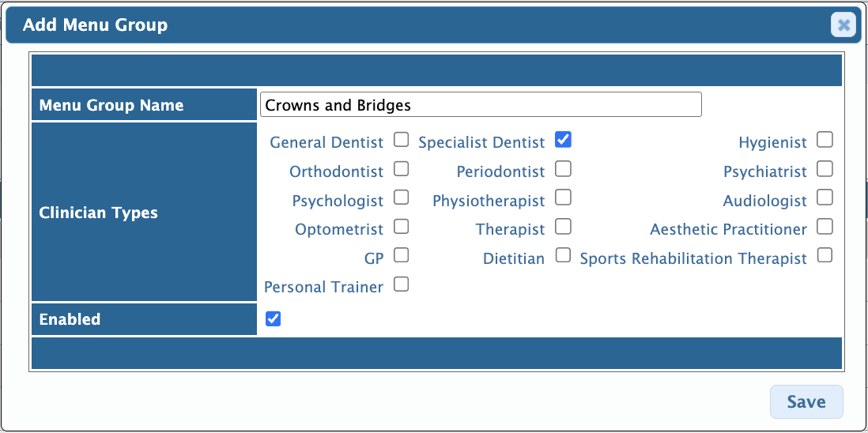This screenshot has height=433, width=868.
Task: Check the Audiologist checkbox
Action: point(825,197)
